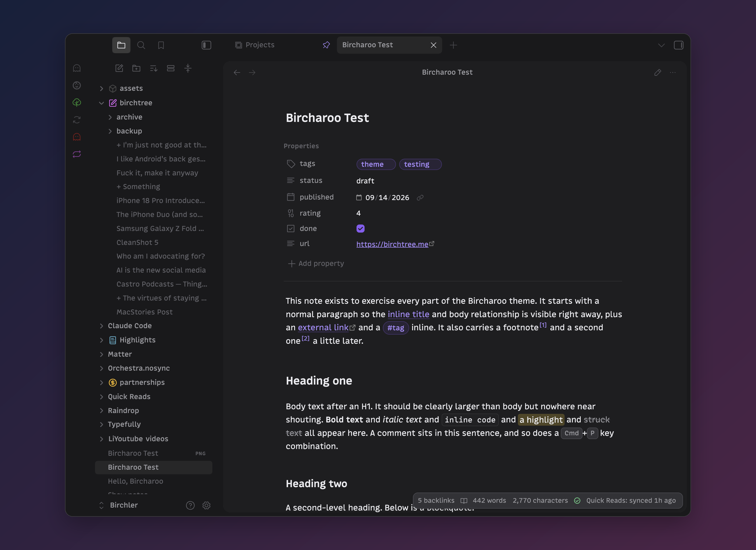
Task: Expand the partnerships folder
Action: tap(102, 383)
